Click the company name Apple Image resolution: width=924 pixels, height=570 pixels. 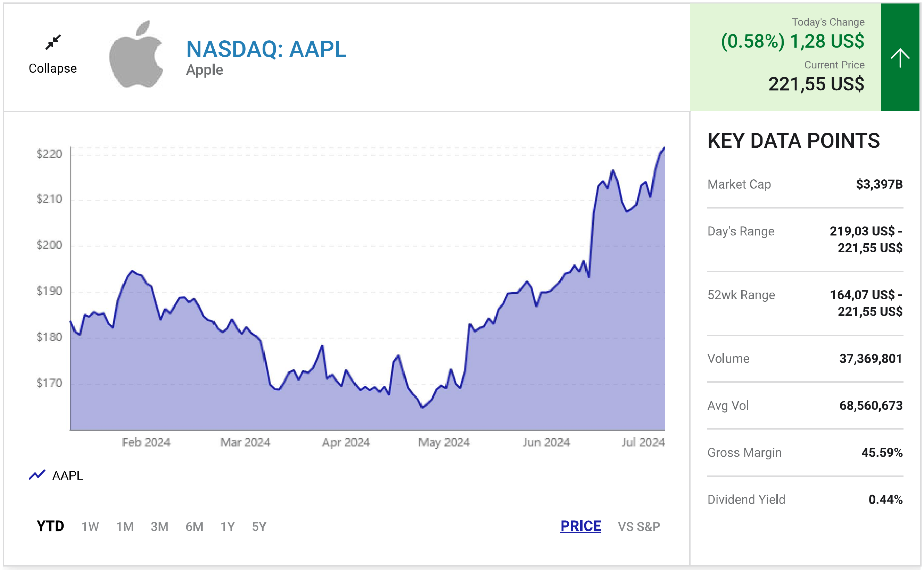[x=205, y=71]
